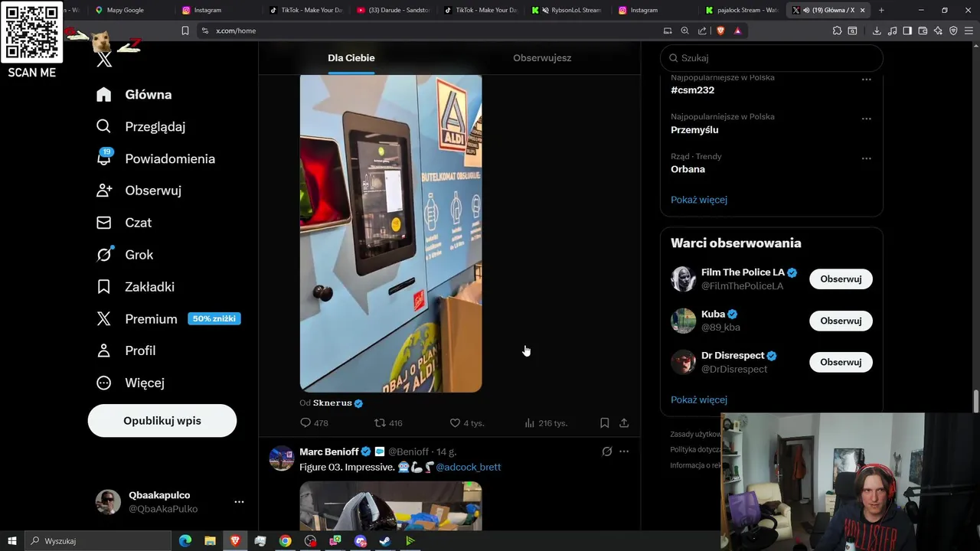Click the repost icon showing 416
This screenshot has width=980, height=551.
[x=380, y=422]
